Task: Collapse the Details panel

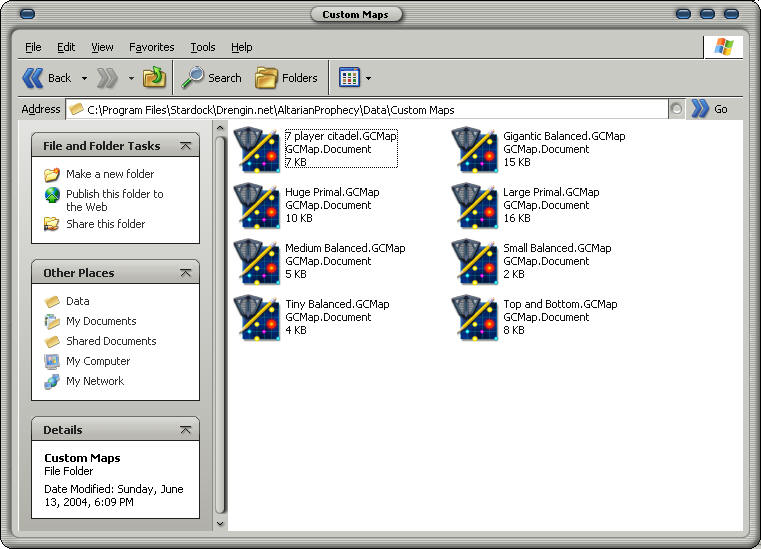Action: 185,430
